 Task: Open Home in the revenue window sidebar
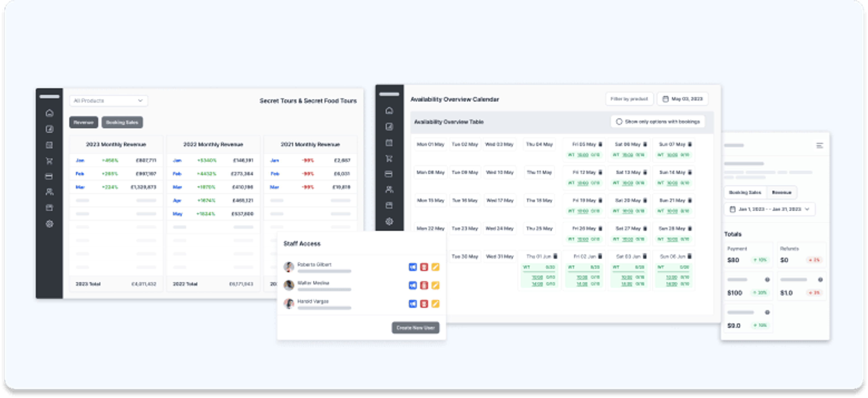click(x=50, y=113)
